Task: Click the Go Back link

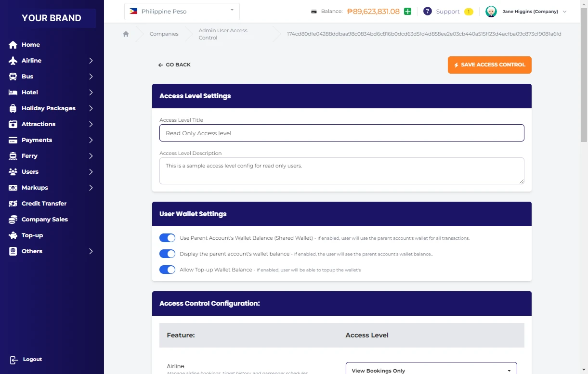Action: point(174,65)
